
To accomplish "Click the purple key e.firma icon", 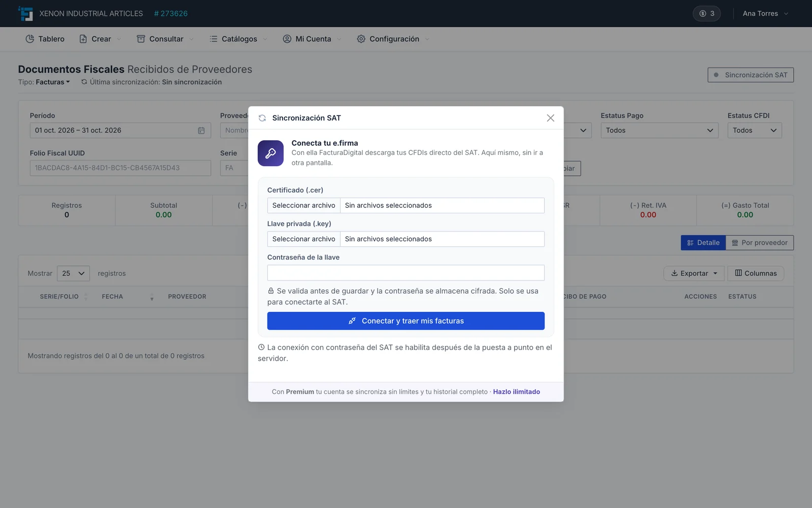I will pos(270,153).
